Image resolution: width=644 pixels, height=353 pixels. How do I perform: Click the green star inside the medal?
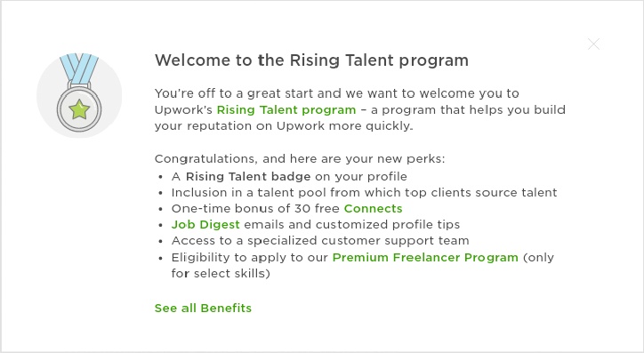coord(79,110)
